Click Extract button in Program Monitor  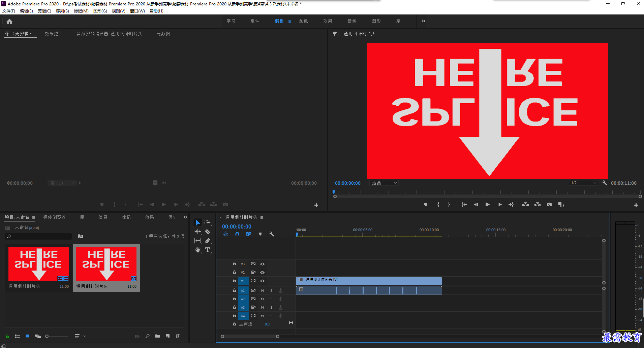tap(538, 205)
